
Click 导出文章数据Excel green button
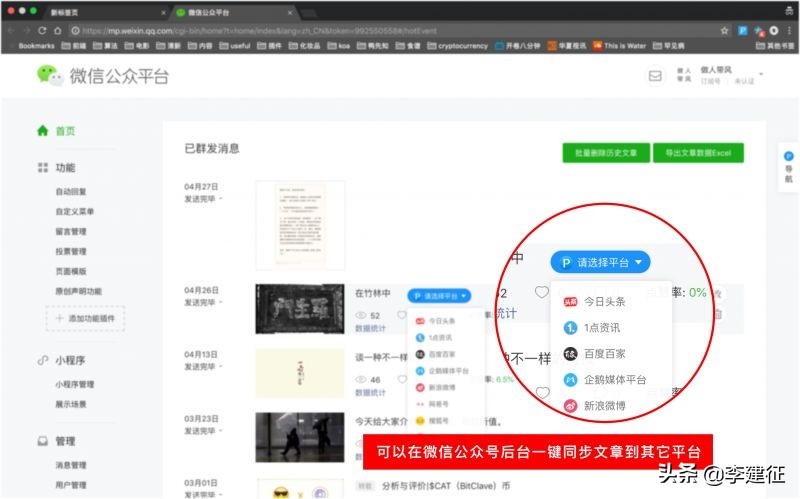(x=698, y=153)
